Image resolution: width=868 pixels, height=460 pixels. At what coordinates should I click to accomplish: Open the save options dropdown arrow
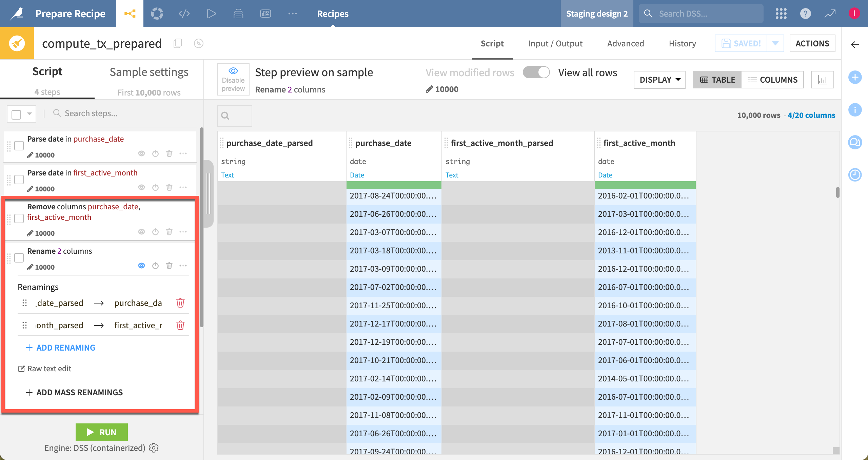[x=775, y=43]
